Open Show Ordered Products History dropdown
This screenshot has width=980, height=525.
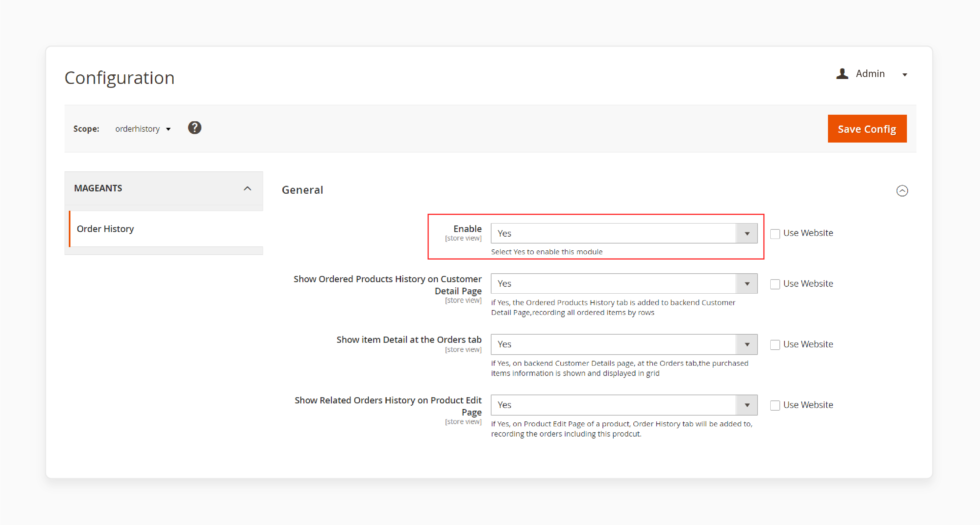[x=624, y=283]
